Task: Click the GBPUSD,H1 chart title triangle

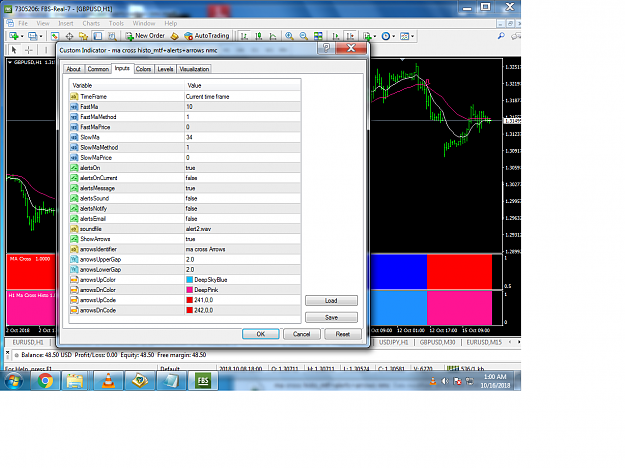Action: coord(10,62)
